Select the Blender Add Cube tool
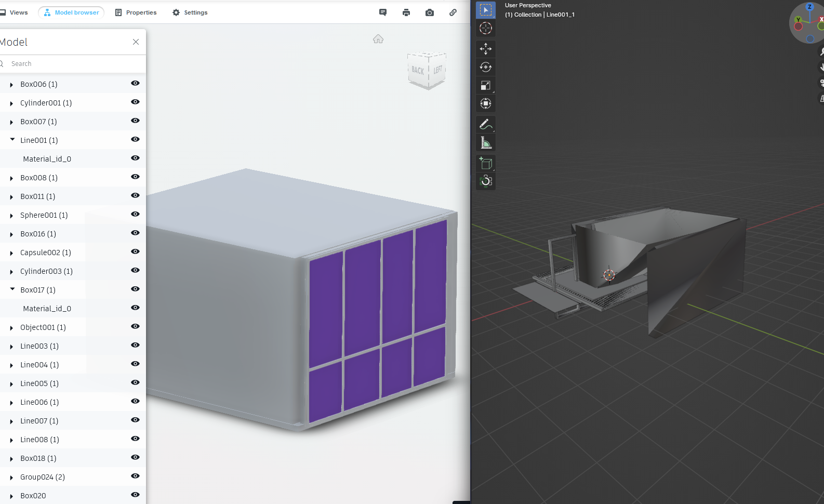The width and height of the screenshot is (824, 504). point(486,163)
